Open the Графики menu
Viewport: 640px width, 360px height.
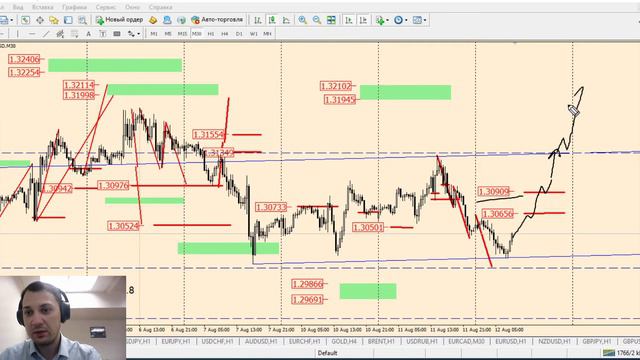click(x=74, y=7)
